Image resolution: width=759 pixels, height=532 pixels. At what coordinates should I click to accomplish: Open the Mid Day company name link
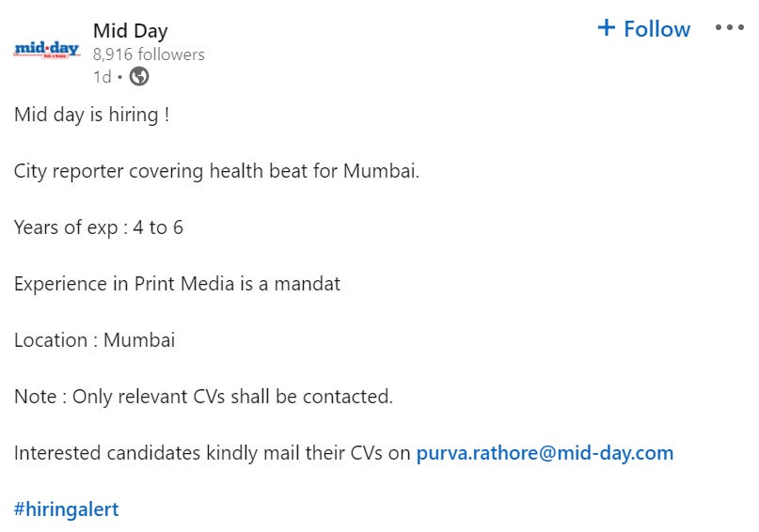tap(130, 31)
